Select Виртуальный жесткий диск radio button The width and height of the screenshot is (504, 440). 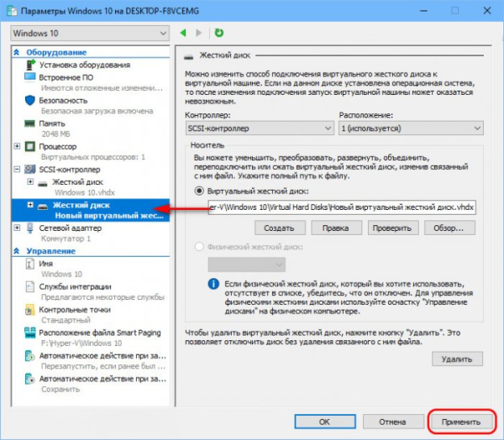point(200,190)
